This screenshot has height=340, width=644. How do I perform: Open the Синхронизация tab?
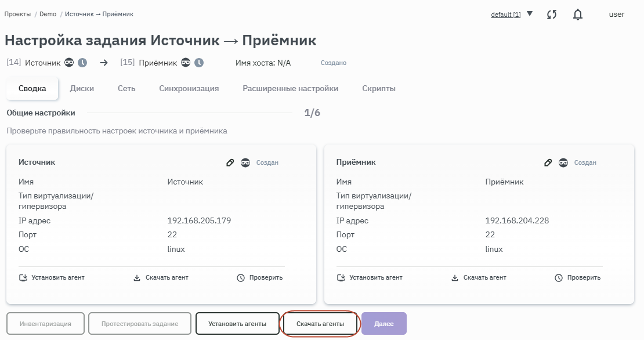(x=189, y=89)
